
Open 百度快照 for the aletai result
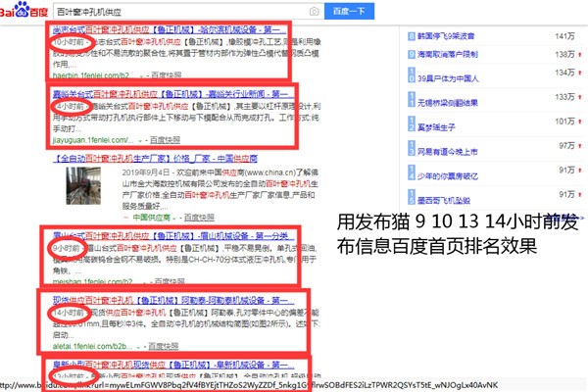point(164,346)
